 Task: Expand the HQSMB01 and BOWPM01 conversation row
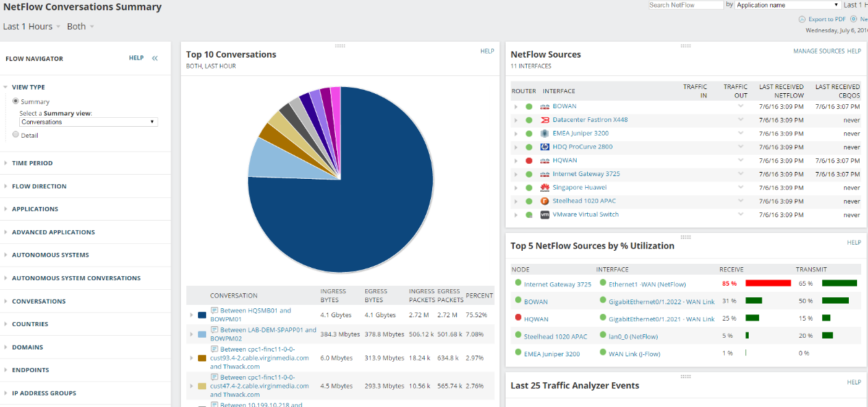coord(192,315)
